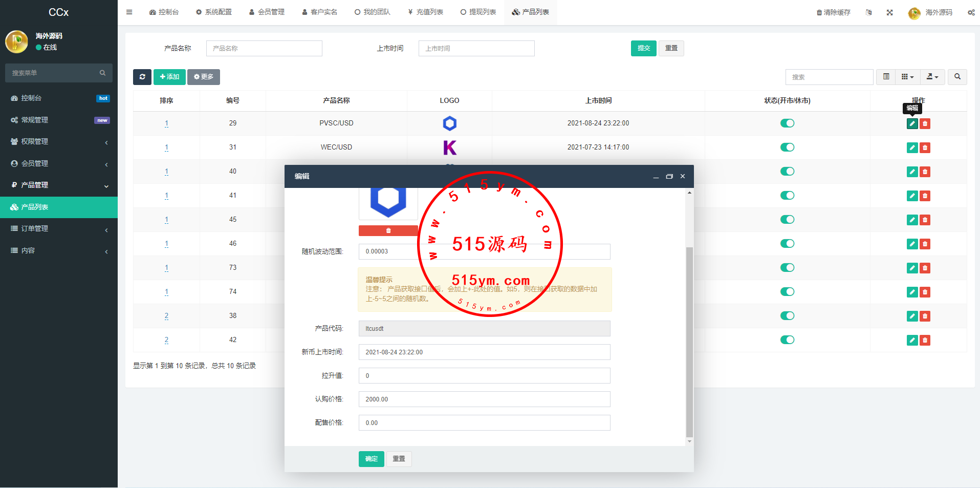The image size is (980, 488).
Task: Expand 订单管理 sidebar menu
Action: coord(59,229)
